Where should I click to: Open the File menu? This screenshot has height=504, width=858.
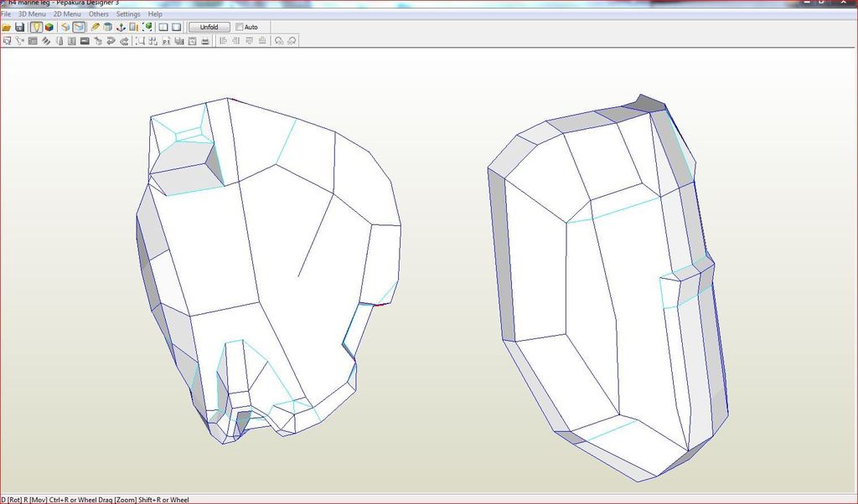pyautogui.click(x=6, y=14)
